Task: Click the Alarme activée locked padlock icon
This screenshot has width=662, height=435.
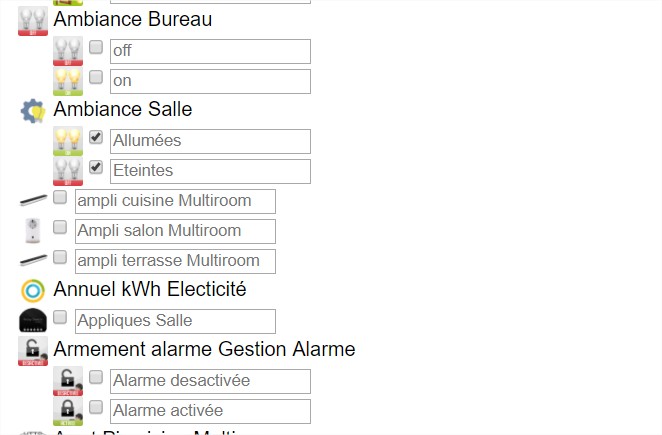Action: [x=68, y=411]
